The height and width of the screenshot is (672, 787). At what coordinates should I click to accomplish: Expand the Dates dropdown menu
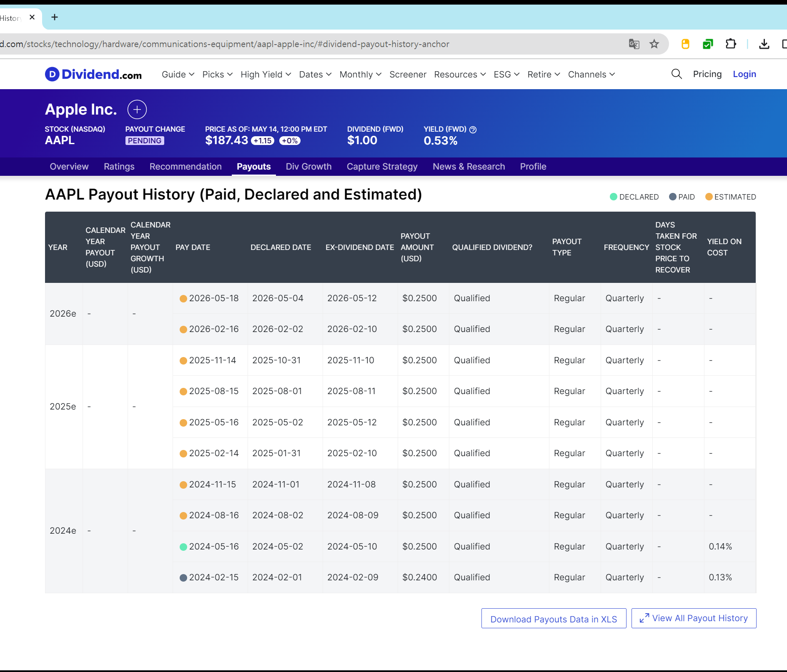[316, 74]
